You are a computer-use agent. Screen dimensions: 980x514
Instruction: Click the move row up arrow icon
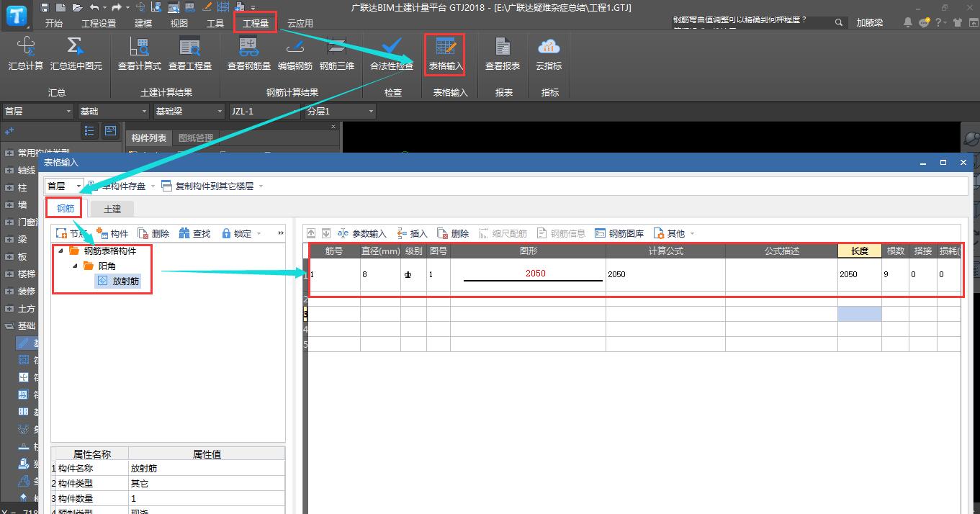click(311, 233)
